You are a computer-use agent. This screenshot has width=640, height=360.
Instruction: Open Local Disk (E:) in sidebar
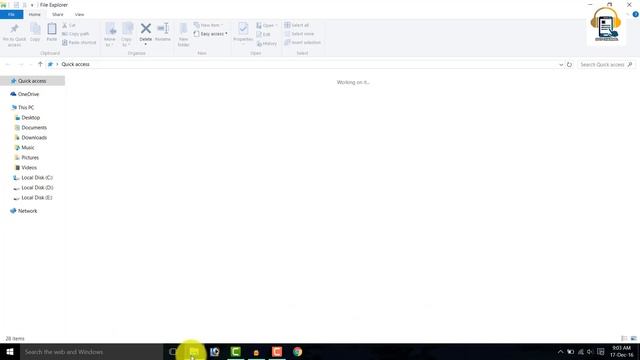[37, 198]
